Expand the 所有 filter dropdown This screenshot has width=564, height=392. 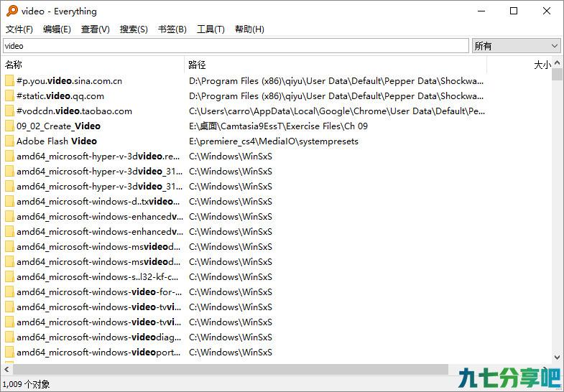(x=516, y=46)
